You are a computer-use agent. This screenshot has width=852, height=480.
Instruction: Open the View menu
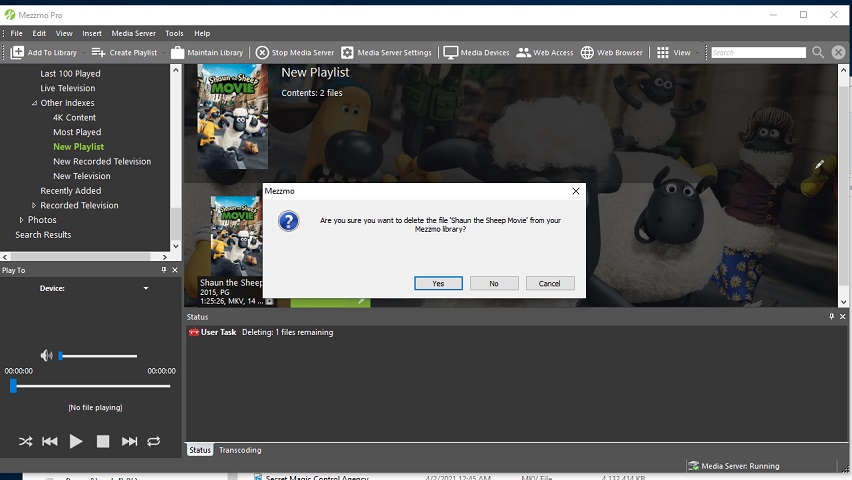64,33
